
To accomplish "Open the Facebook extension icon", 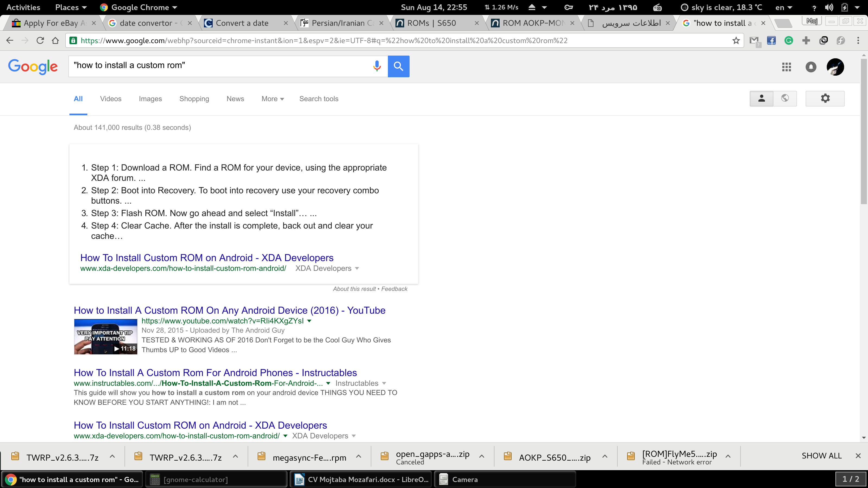I will pyautogui.click(x=771, y=41).
